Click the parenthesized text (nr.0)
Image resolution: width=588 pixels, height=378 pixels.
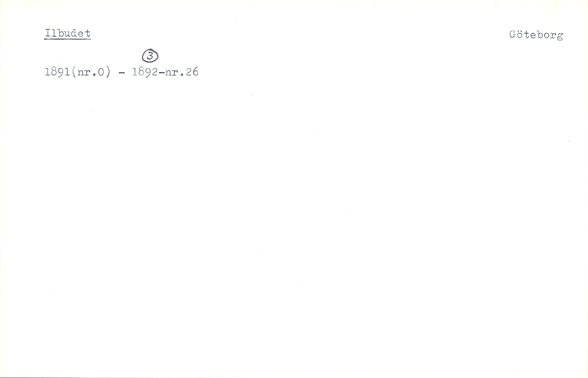(x=91, y=72)
